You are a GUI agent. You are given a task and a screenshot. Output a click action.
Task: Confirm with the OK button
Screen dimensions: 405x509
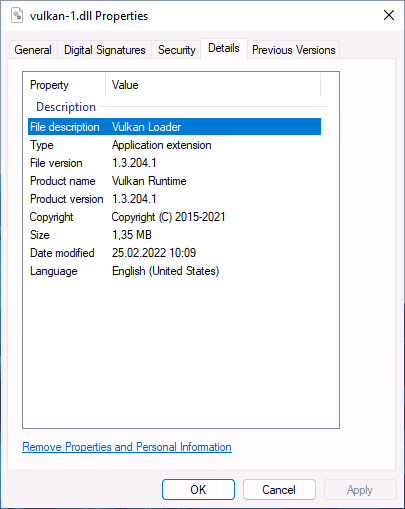(198, 490)
